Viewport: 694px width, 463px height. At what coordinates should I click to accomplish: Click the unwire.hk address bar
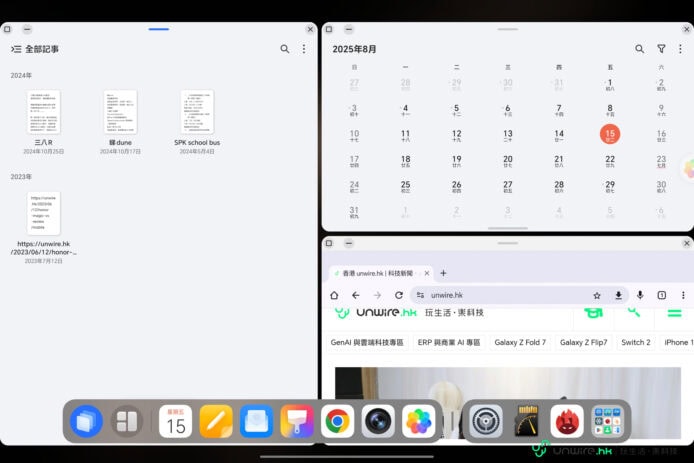pos(500,295)
